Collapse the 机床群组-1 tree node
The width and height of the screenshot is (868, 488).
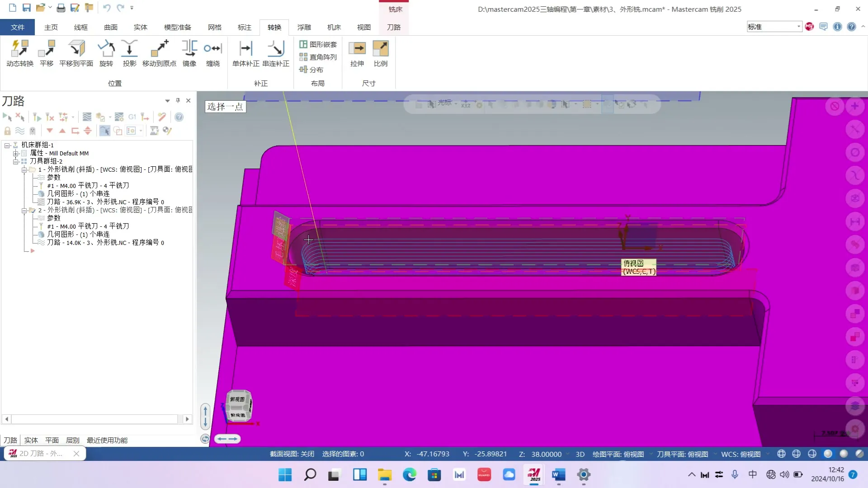[7, 145]
